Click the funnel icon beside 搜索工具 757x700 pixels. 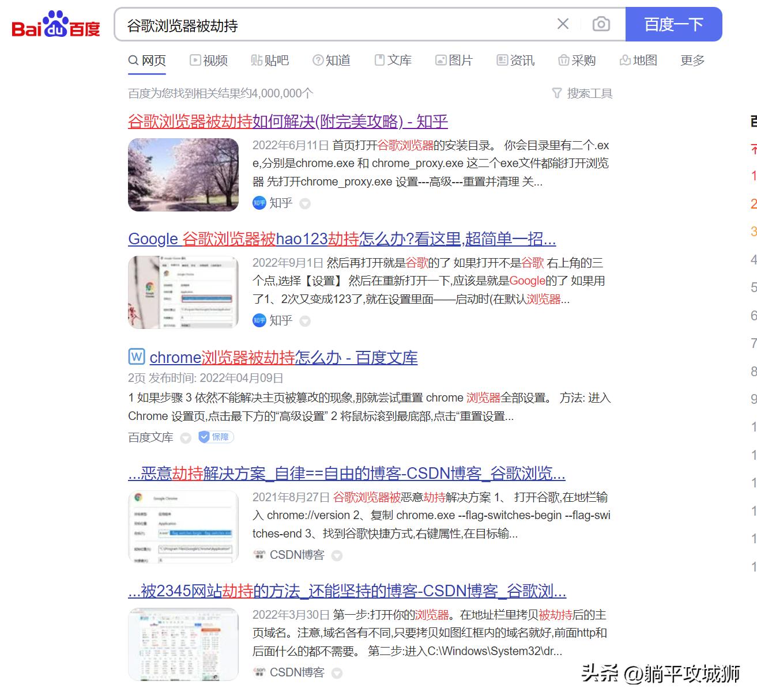tap(556, 93)
